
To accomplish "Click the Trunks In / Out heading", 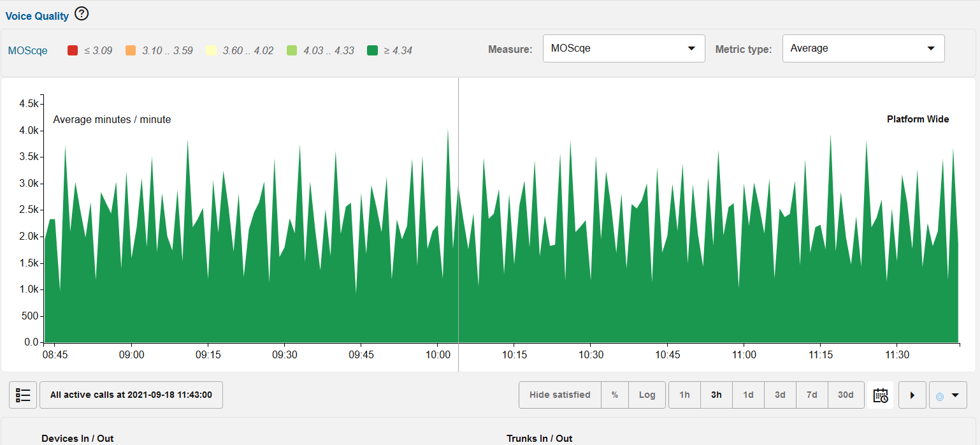I will click(540, 439).
